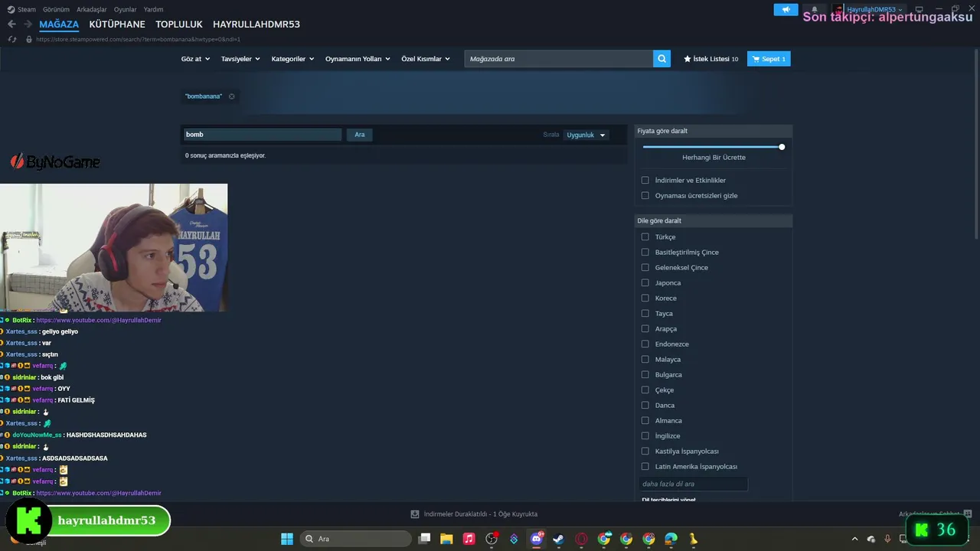The image size is (980, 551).
Task: Check the Danca language filter
Action: 645,406
